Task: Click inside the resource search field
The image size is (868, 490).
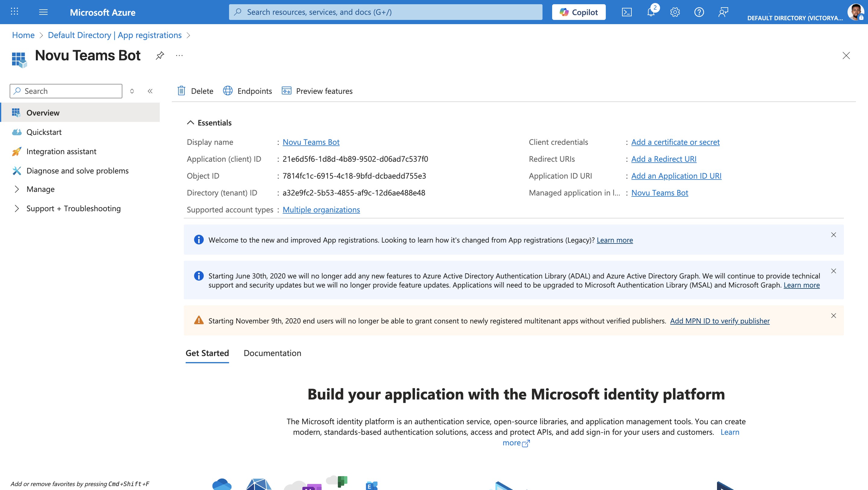Action: pos(386,12)
